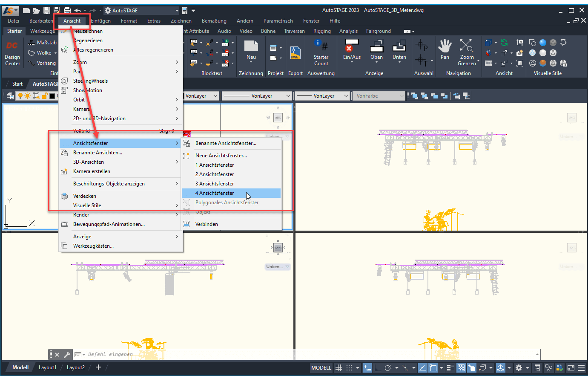The image size is (588, 376).
Task: Open the Unben... view dropdown in lower-left viewport
Action: [278, 266]
